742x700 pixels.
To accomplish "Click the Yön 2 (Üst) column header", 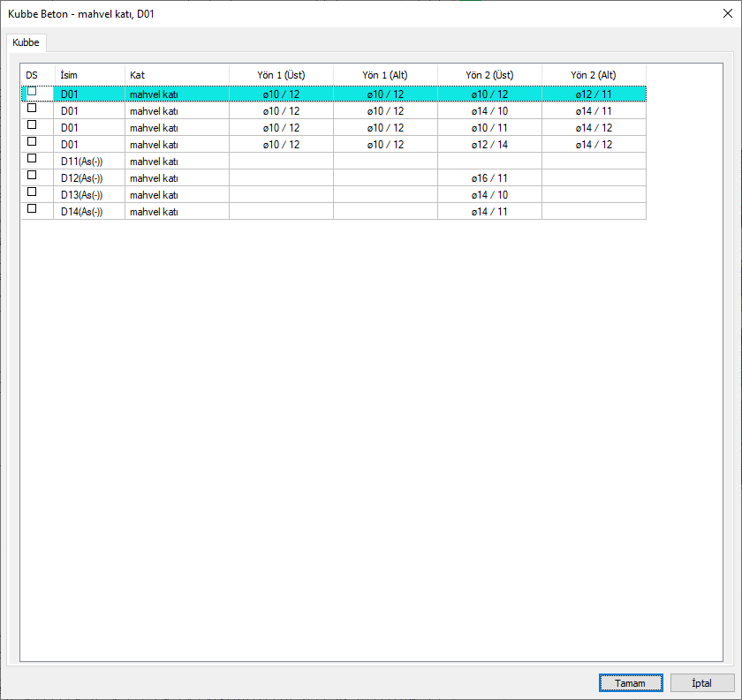I will (489, 75).
